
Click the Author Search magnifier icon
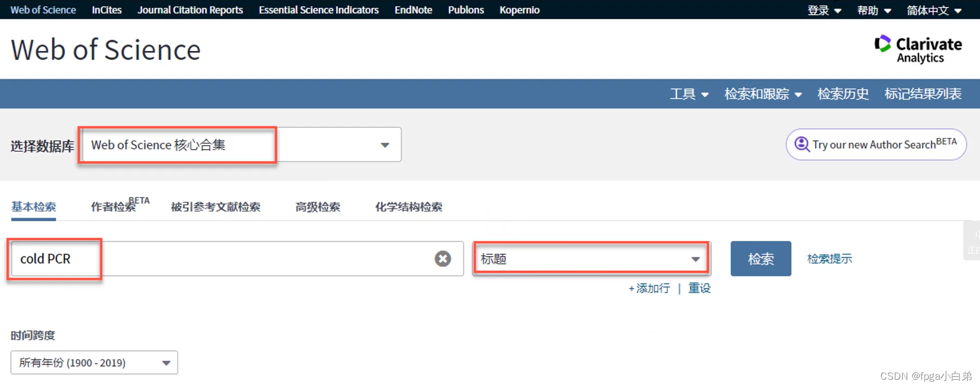[802, 144]
